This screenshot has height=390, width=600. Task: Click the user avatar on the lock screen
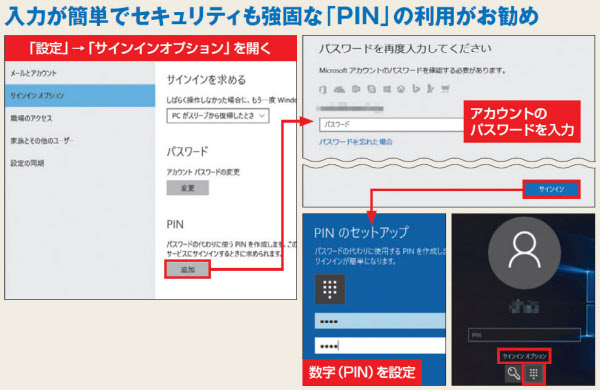point(525,253)
